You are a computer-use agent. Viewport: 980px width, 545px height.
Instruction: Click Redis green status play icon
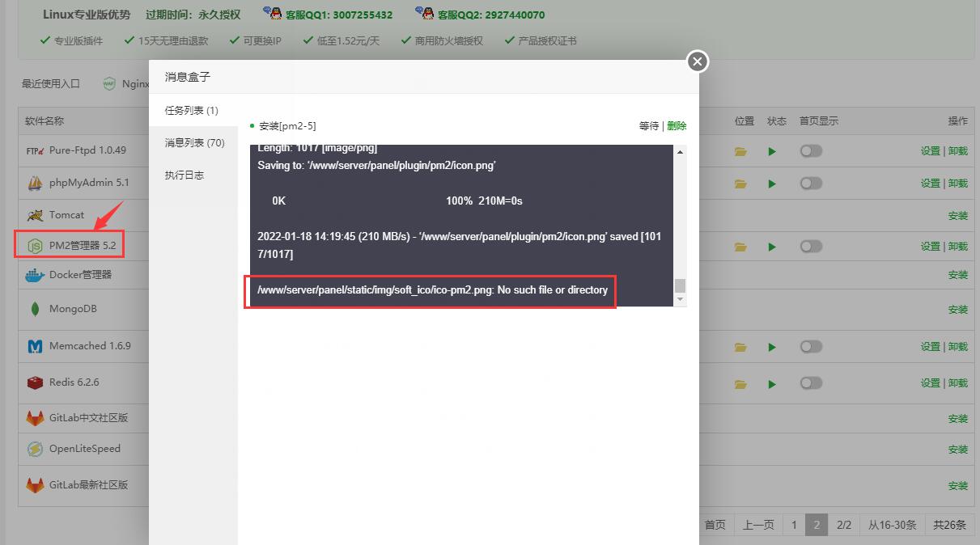(772, 383)
